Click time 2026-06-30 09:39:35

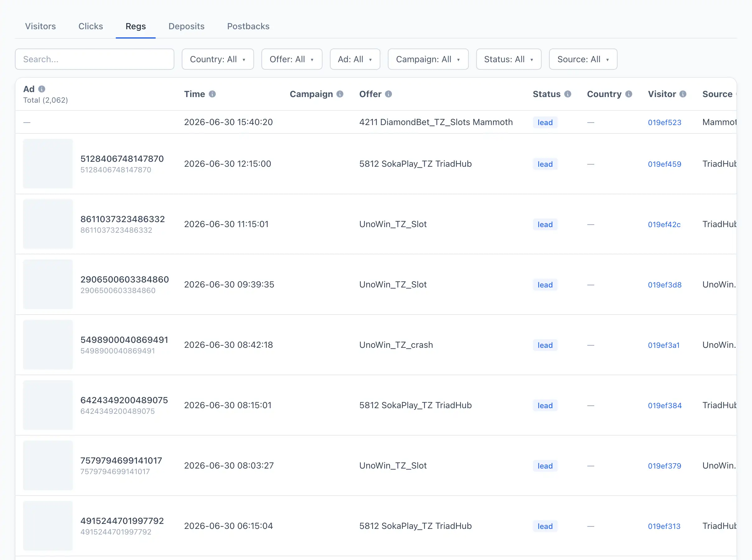229,284
